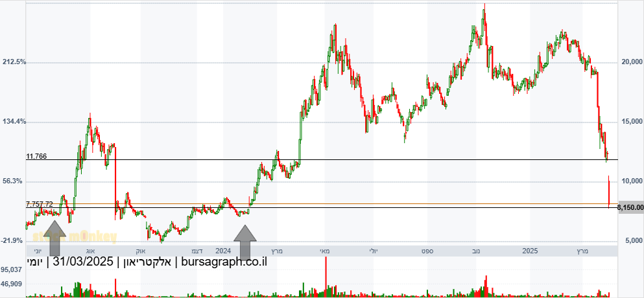This screenshot has height=298, width=644.
Task: Click the stock monkey watermark logo
Action: [74, 237]
